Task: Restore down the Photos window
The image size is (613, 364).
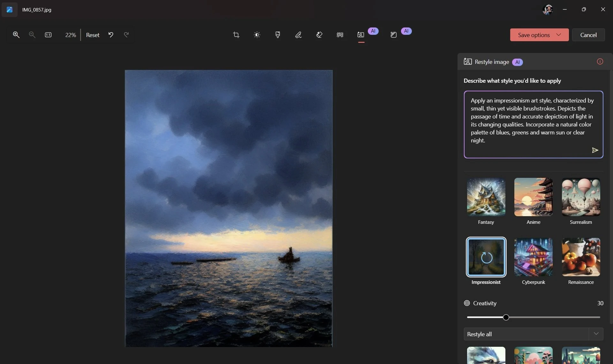Action: click(584, 9)
